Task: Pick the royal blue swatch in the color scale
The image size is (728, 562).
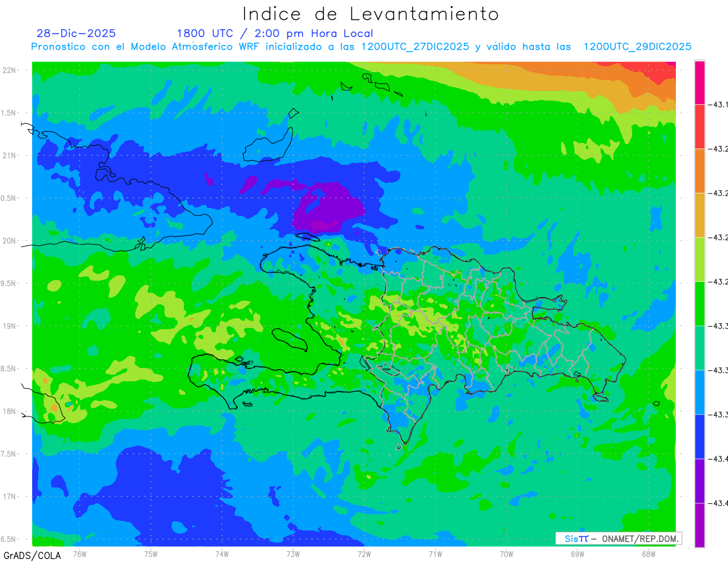Action: coord(699,437)
